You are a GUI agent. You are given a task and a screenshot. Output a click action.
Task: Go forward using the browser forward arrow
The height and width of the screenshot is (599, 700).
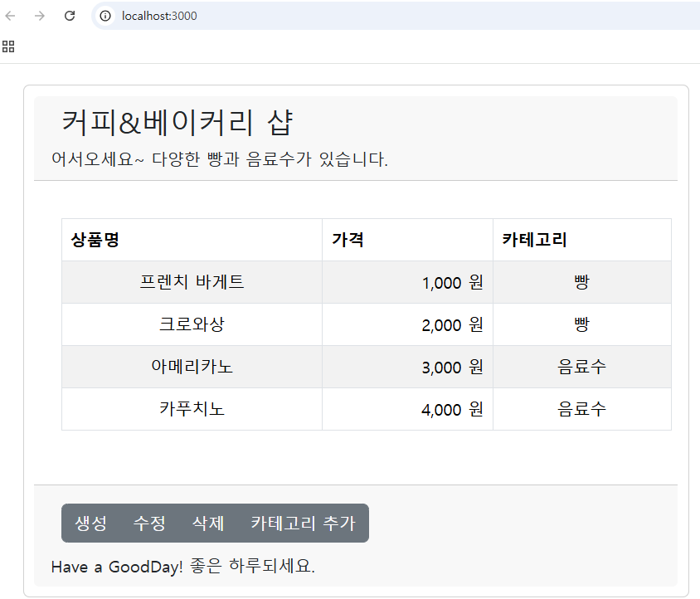pyautogui.click(x=40, y=16)
